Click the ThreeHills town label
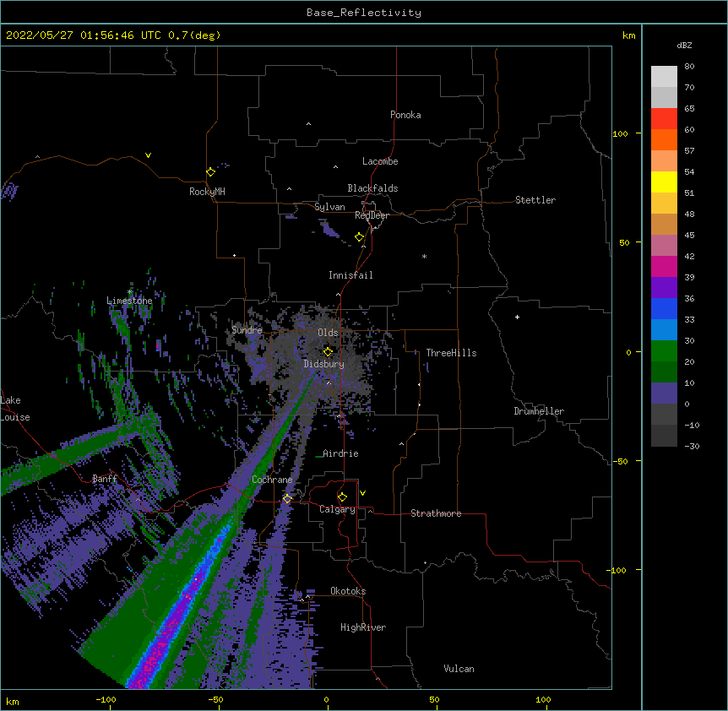The width and height of the screenshot is (728, 711). (451, 353)
